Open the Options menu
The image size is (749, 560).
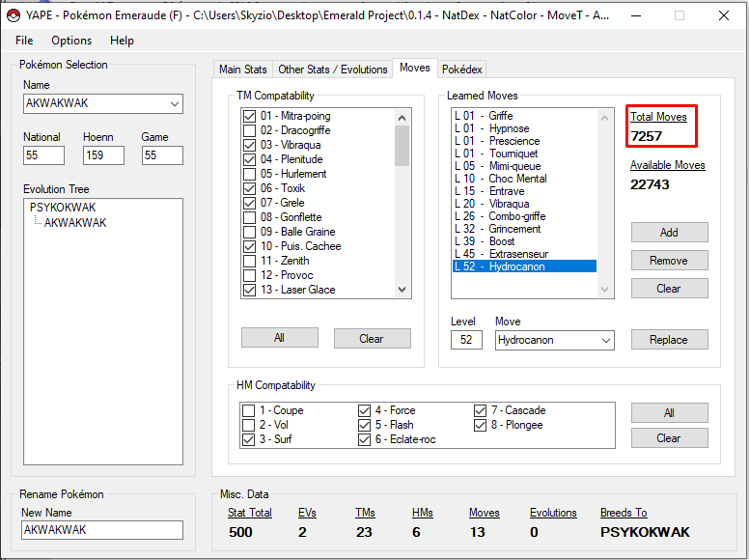(x=71, y=41)
